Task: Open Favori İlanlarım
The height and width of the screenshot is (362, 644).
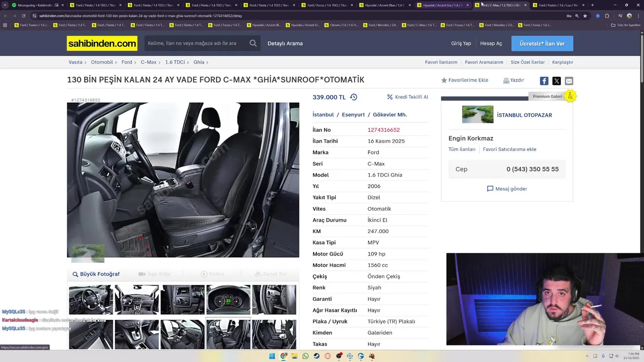Action: (441, 62)
